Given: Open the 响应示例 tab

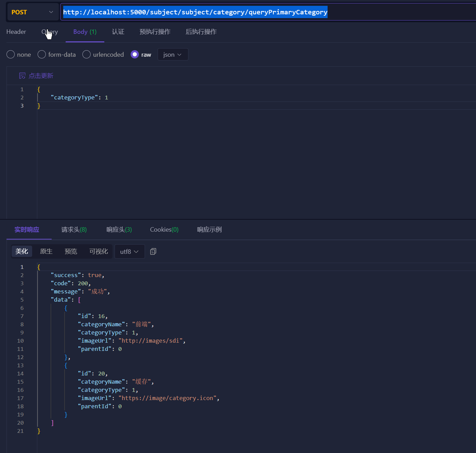Looking at the screenshot, I should [x=209, y=230].
